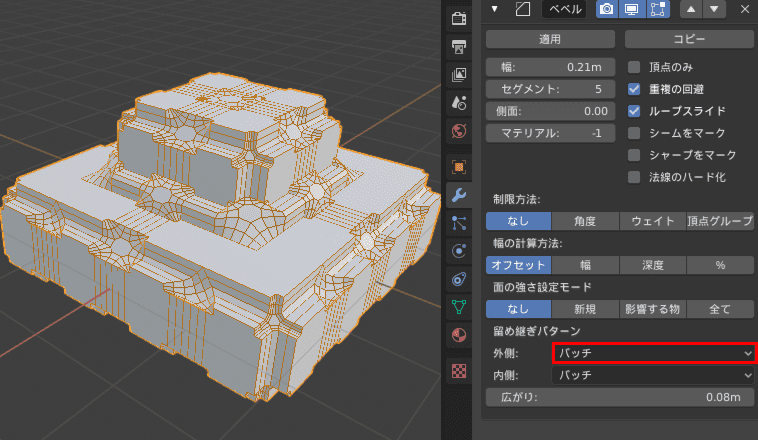This screenshot has width=758, height=440.
Task: Open the 外側 miter pattern dropdown
Action: (x=653, y=353)
